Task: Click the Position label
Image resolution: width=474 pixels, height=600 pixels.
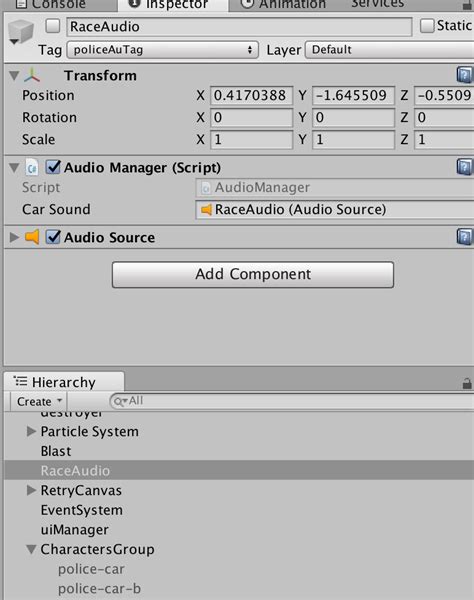Action: (x=48, y=95)
